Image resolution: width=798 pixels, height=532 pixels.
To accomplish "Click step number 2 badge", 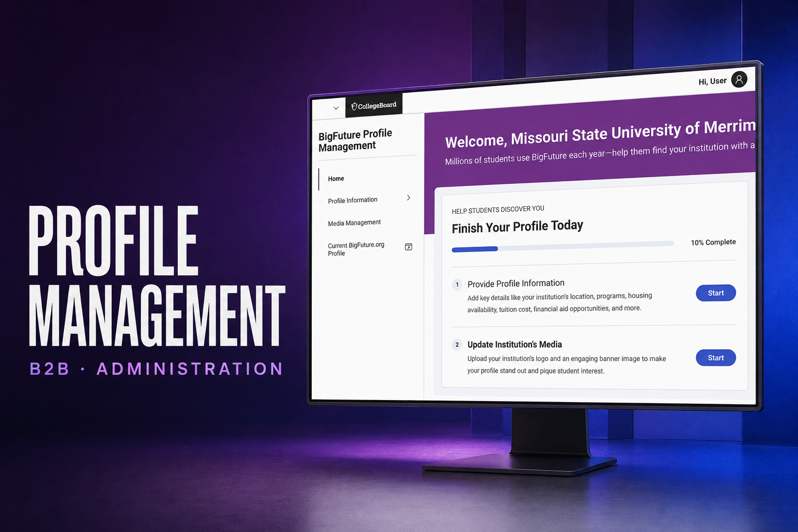I will click(457, 344).
